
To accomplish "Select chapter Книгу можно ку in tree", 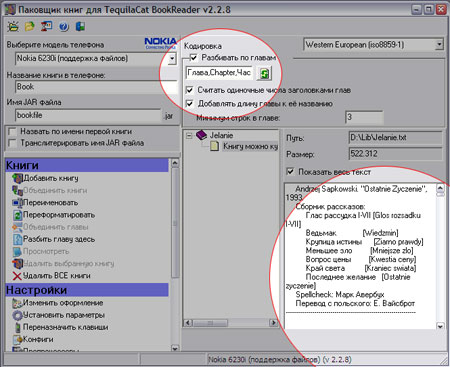I will pos(251,146).
